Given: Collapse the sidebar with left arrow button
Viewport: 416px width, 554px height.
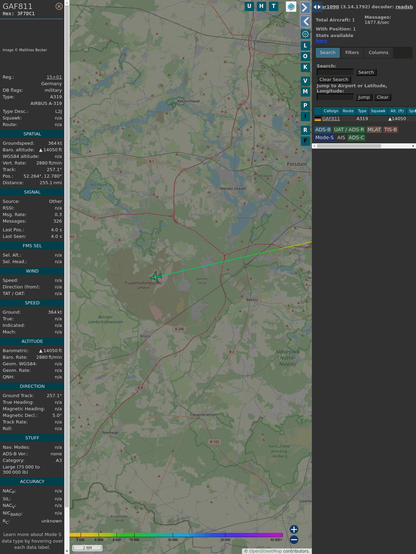Looking at the screenshot, I should (x=305, y=22).
